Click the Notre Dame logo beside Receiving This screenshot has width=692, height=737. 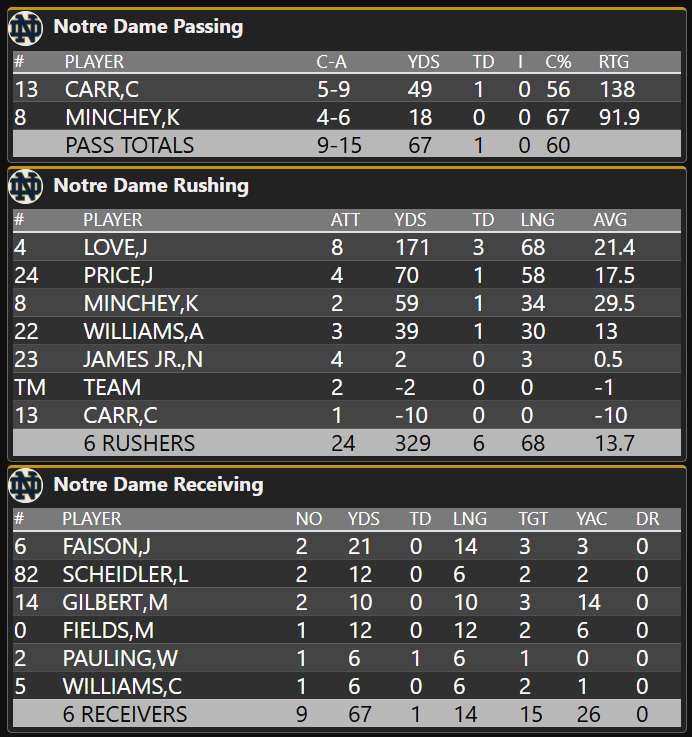coord(25,485)
